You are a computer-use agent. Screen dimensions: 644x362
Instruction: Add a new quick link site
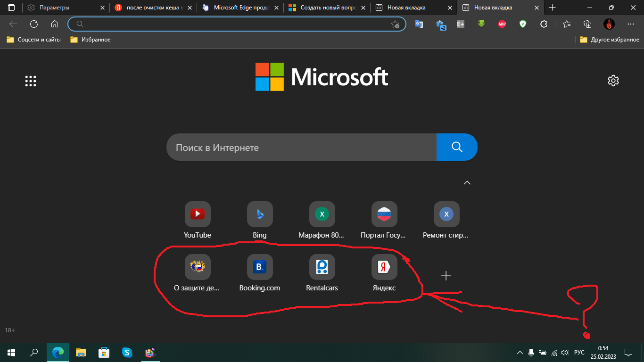click(x=446, y=276)
